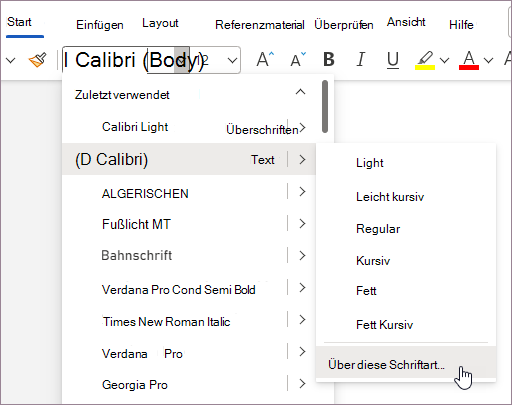Expand the Fußlicht MT submenu arrow

(x=302, y=224)
